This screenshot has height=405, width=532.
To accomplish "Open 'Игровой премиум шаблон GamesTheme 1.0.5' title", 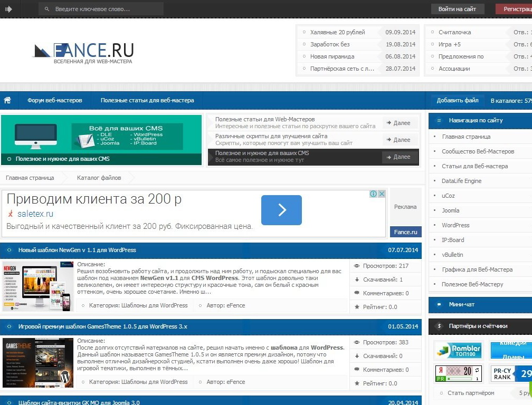I will 103,327.
